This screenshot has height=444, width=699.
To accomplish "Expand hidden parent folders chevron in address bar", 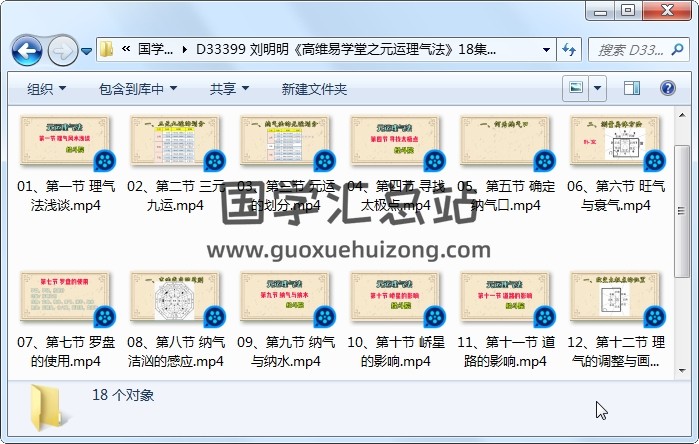I will click(126, 49).
